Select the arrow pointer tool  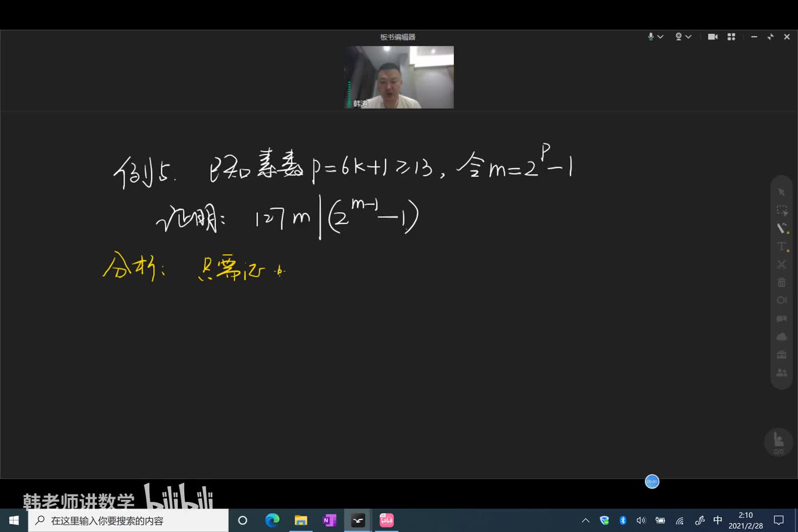tap(782, 192)
